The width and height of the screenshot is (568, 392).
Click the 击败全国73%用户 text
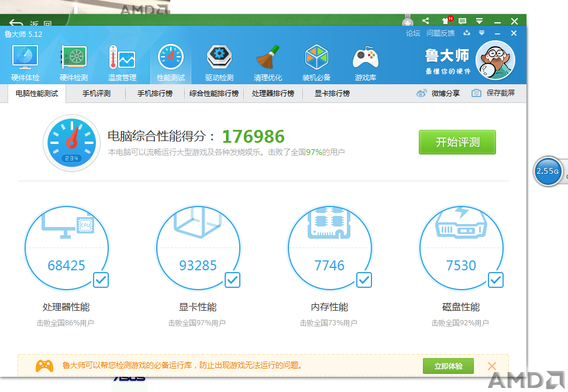(x=328, y=323)
